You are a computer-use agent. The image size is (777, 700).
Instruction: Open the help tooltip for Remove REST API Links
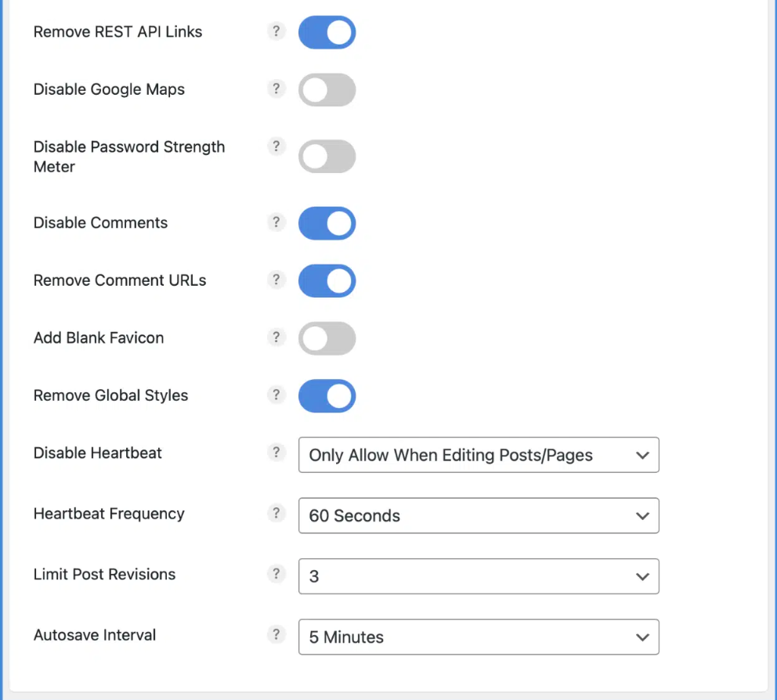(276, 31)
